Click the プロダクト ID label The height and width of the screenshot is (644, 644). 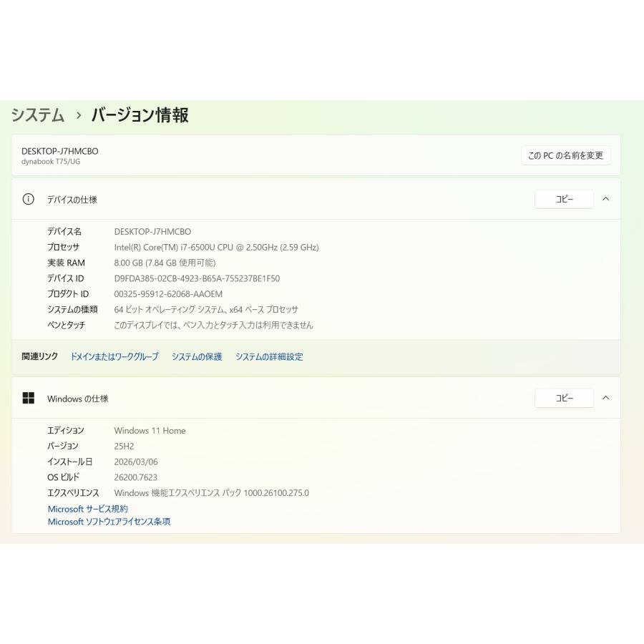click(x=68, y=294)
